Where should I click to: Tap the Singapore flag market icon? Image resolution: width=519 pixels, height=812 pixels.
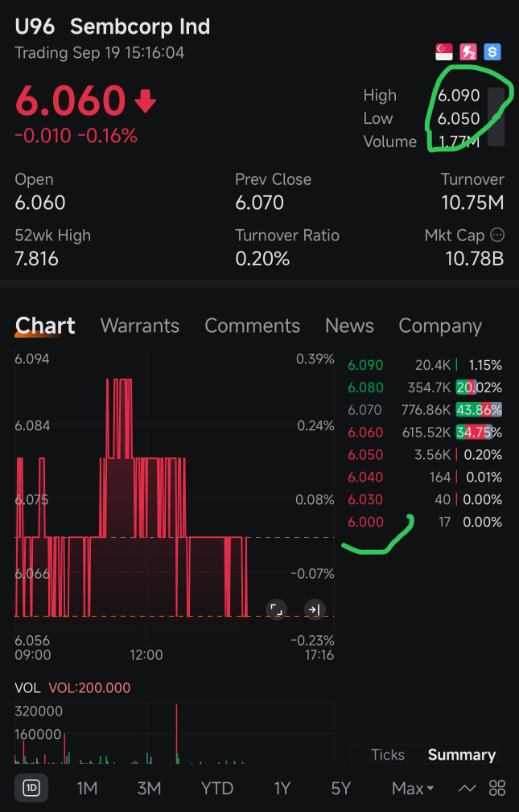(443, 52)
